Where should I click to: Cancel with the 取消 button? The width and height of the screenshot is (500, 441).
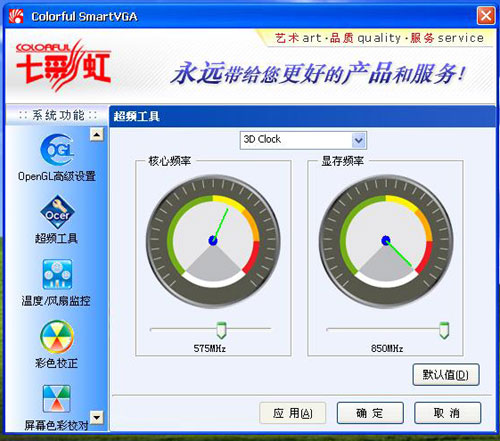click(x=447, y=413)
